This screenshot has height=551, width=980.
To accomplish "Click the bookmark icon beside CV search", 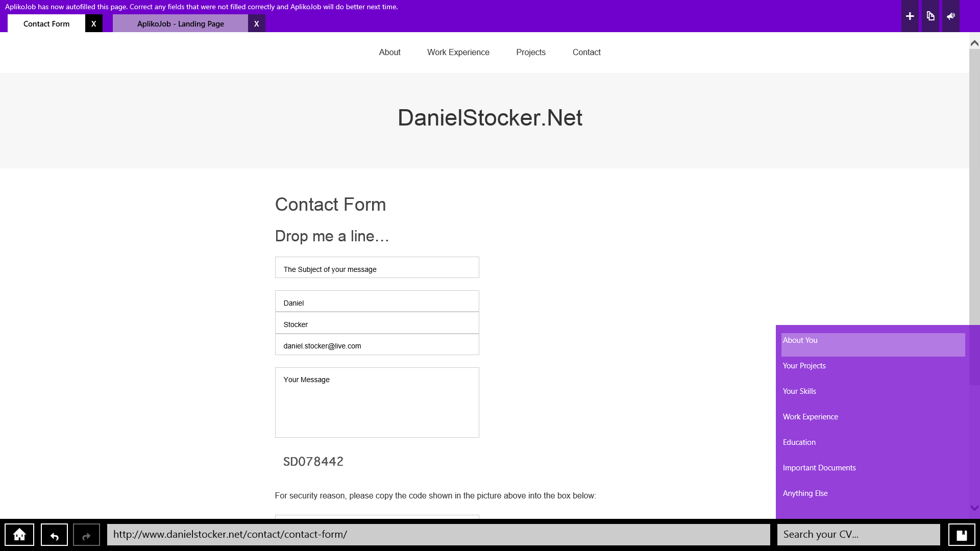I will pos(962,535).
